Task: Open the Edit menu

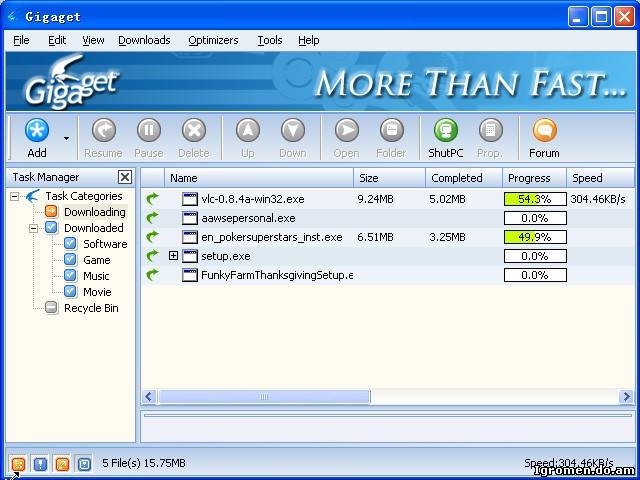Action: tap(57, 40)
